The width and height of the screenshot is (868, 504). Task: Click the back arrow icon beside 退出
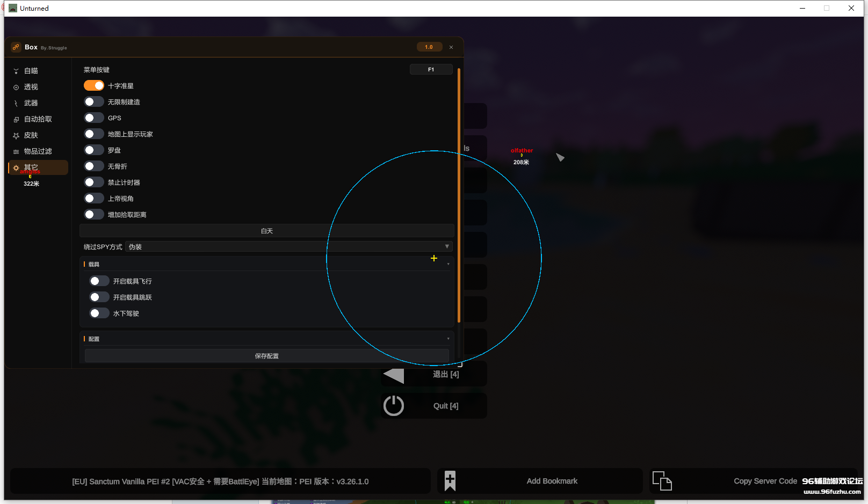(394, 375)
